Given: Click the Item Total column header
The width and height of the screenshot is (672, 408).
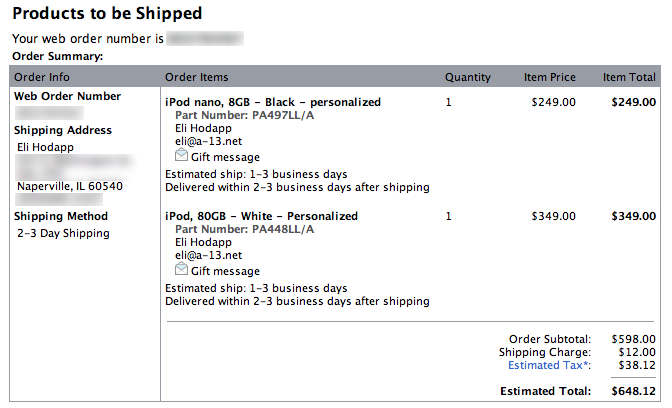Looking at the screenshot, I should [629, 77].
